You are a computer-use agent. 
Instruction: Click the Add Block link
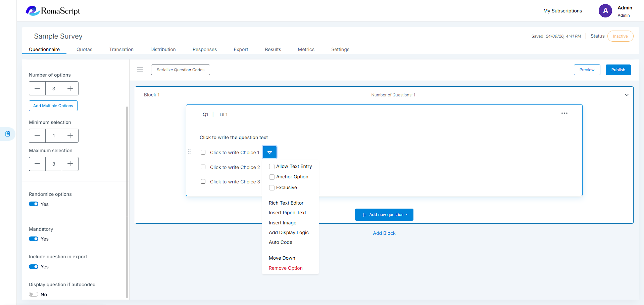click(x=384, y=233)
